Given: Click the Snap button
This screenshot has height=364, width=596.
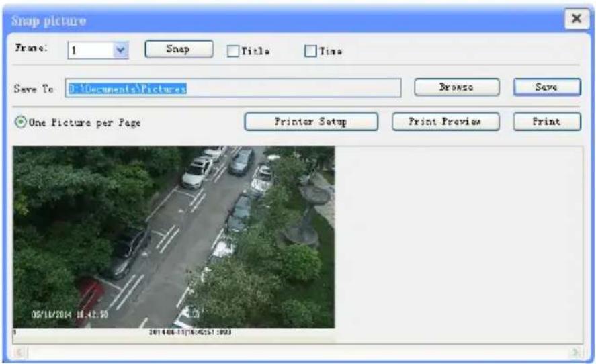Looking at the screenshot, I should pyautogui.click(x=179, y=49).
